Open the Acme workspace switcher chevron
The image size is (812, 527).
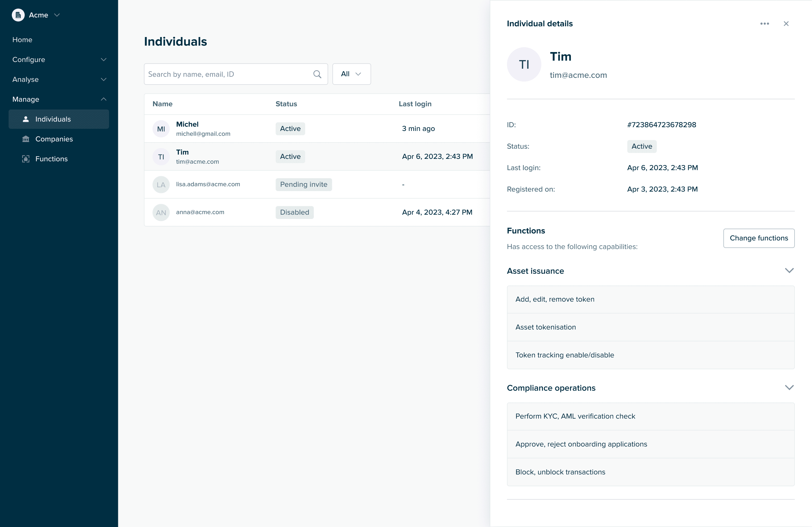(57, 15)
